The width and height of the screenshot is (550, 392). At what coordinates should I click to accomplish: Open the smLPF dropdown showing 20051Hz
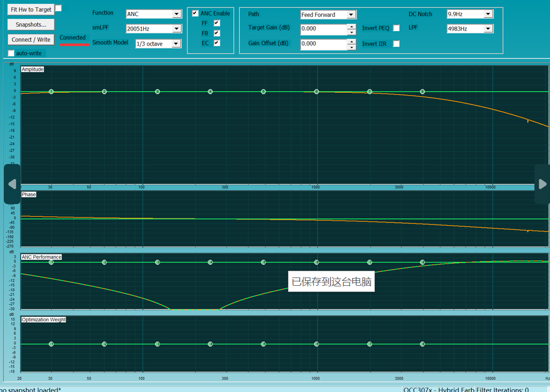[153, 29]
